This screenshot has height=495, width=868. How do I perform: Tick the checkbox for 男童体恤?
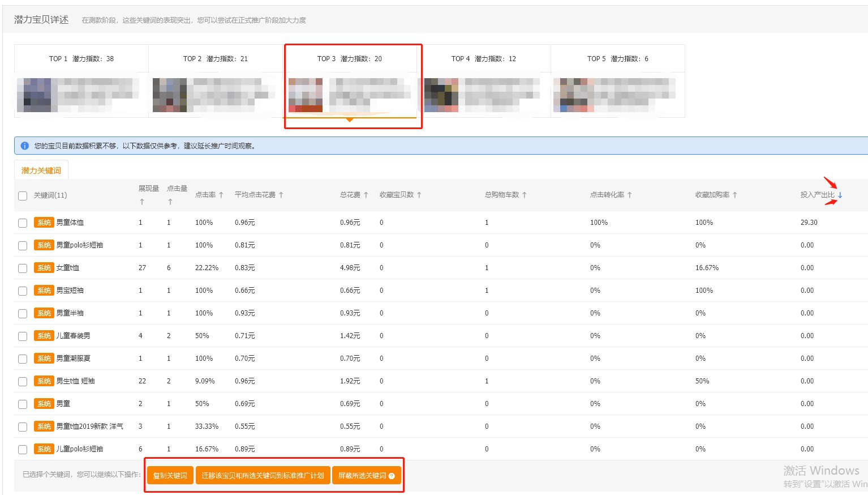tap(23, 223)
